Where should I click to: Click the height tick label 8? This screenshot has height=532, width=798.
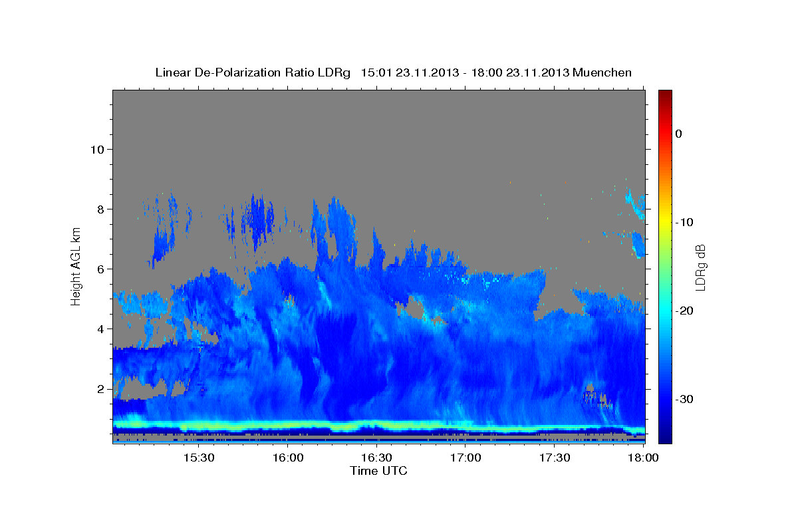tap(100, 209)
